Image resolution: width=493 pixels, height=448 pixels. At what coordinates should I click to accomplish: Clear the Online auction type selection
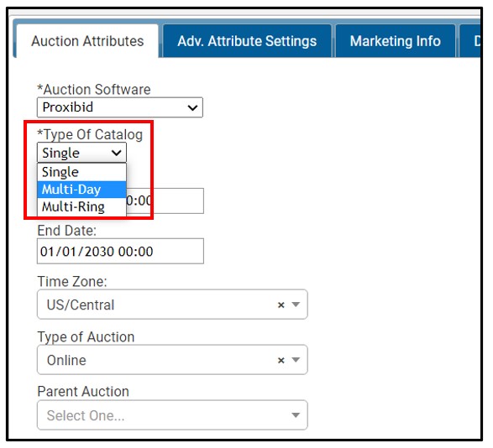click(281, 360)
